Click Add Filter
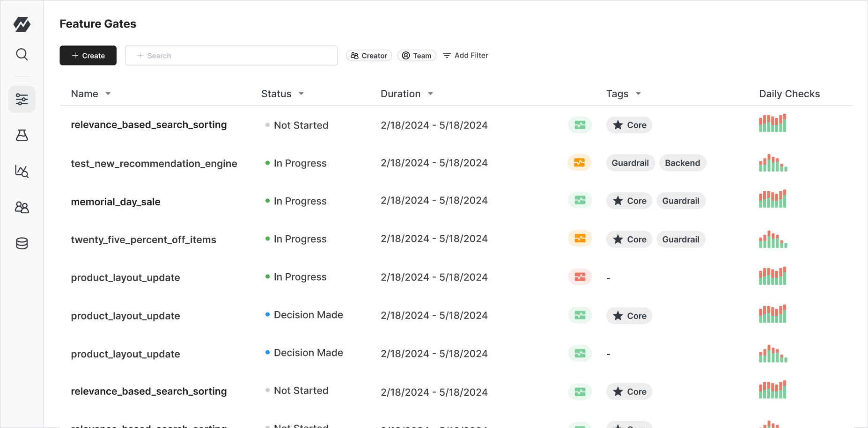868x428 pixels. point(465,55)
